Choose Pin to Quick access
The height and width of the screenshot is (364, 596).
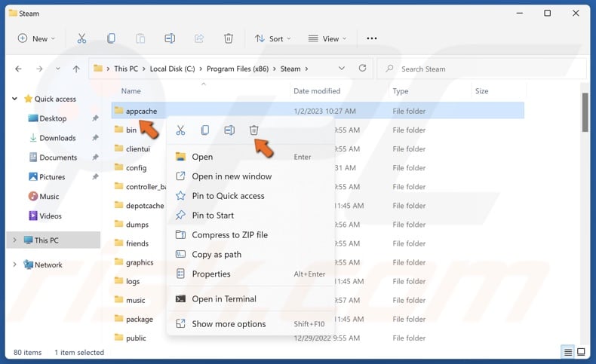[251, 196]
